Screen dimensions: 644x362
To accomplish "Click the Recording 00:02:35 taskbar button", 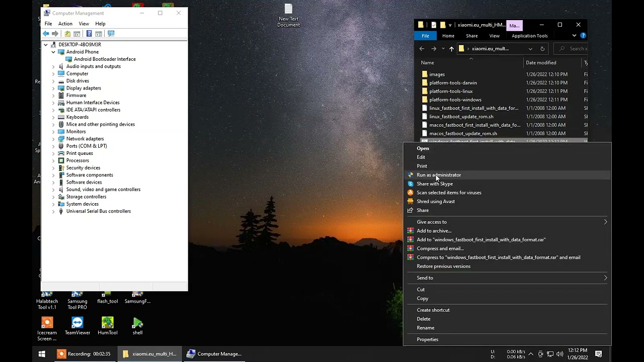I will [85, 354].
